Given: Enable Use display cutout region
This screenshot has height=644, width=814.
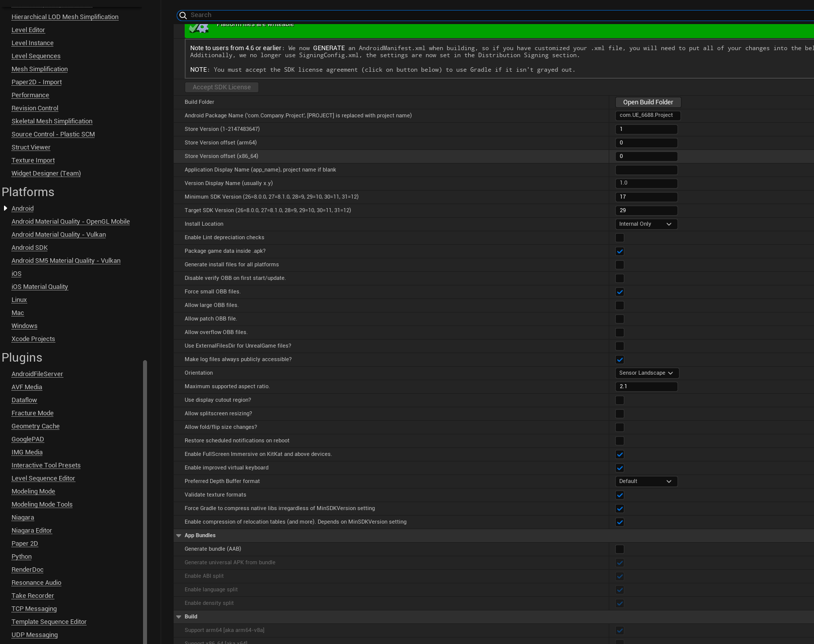Looking at the screenshot, I should pos(620,400).
